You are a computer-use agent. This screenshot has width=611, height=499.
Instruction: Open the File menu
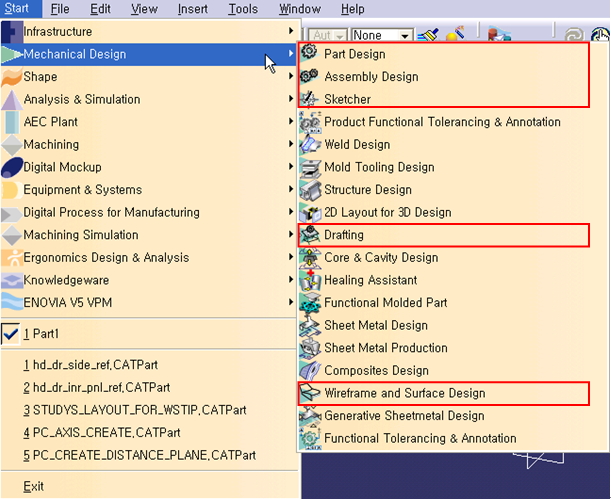click(x=60, y=9)
